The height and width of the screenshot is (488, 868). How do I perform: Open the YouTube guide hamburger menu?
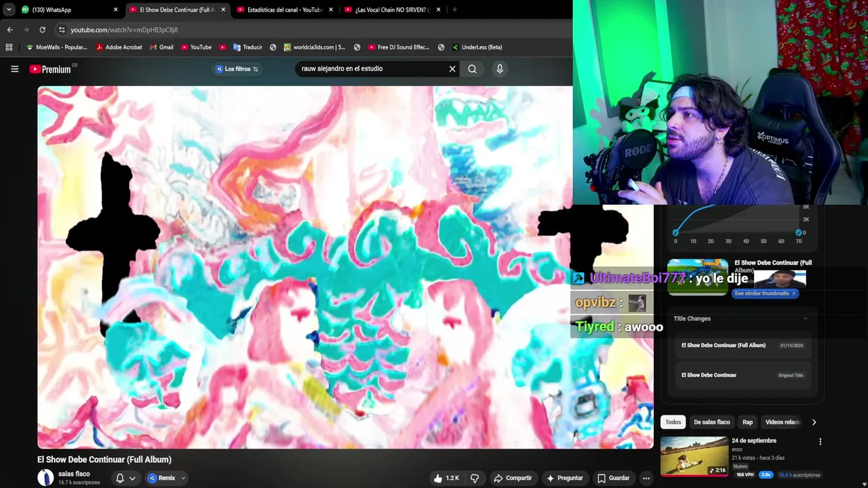pyautogui.click(x=14, y=68)
